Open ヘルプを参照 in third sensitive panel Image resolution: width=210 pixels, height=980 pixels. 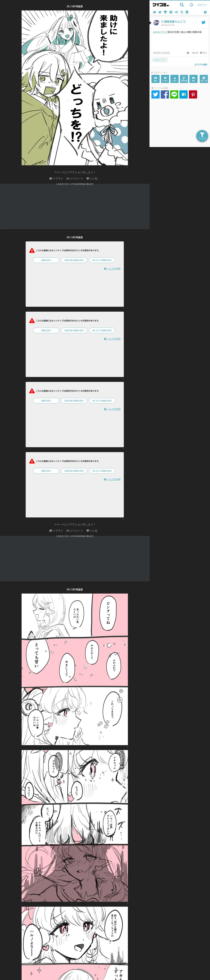(x=112, y=409)
